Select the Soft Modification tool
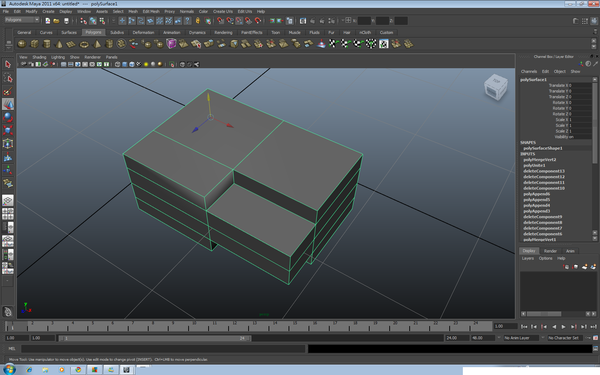 click(8, 157)
